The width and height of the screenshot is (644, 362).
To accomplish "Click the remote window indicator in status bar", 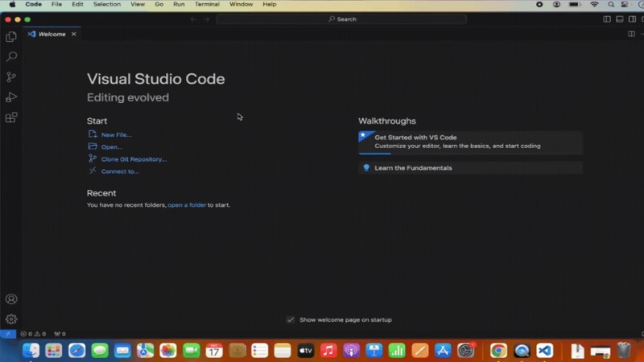I will (x=8, y=334).
